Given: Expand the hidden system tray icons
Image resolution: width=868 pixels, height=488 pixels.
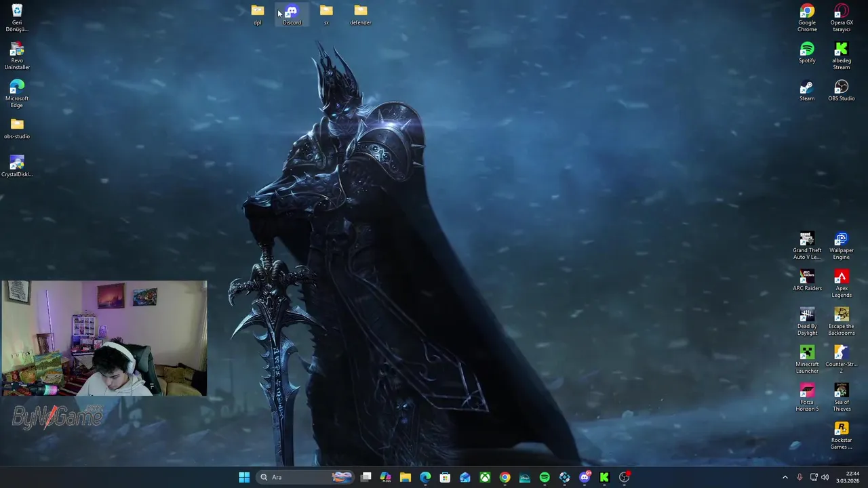Looking at the screenshot, I should [785, 477].
